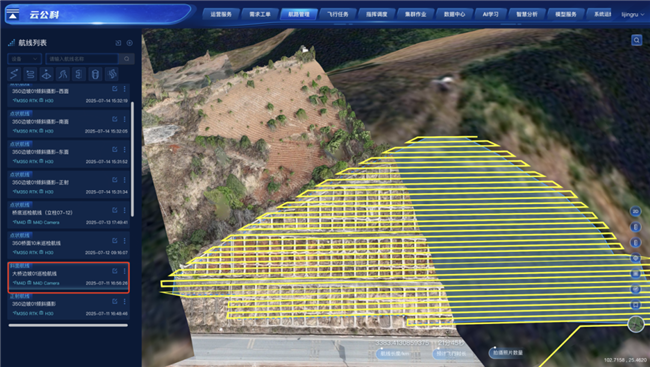Screen dimensions: 650x367
Task: Open the map search icon at top right
Action: pos(636,40)
